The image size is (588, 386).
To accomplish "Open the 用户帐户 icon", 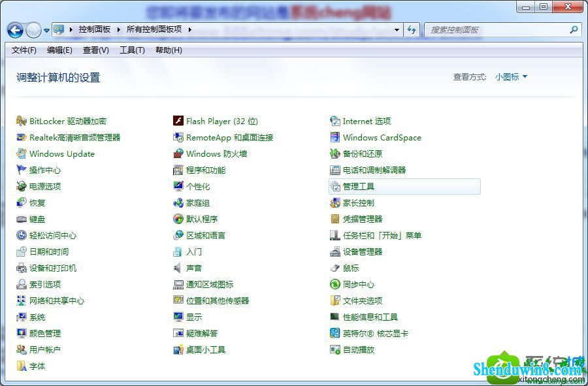I will click(22, 349).
